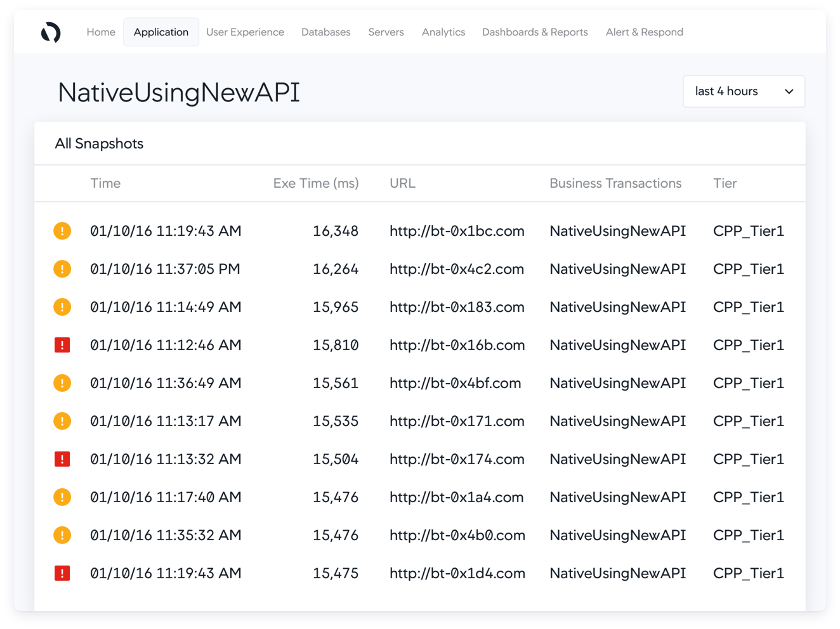Open Dashboards & Reports tab

[x=535, y=32]
